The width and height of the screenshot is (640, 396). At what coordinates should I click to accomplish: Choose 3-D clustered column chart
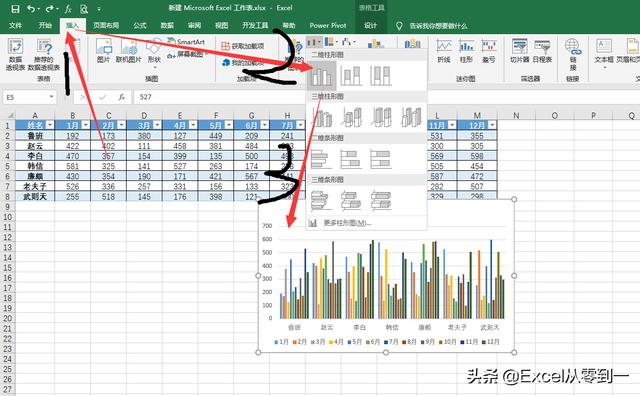pos(321,117)
